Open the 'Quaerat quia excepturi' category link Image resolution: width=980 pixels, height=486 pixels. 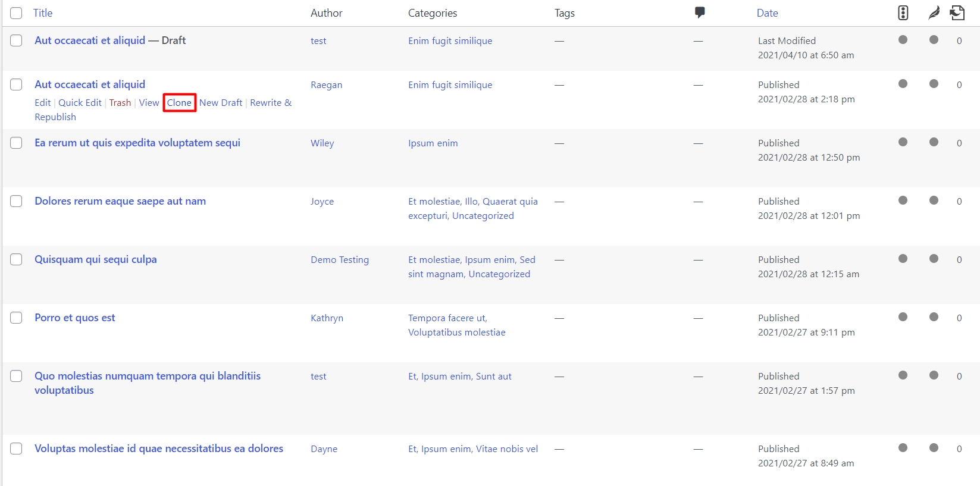pyautogui.click(x=473, y=208)
